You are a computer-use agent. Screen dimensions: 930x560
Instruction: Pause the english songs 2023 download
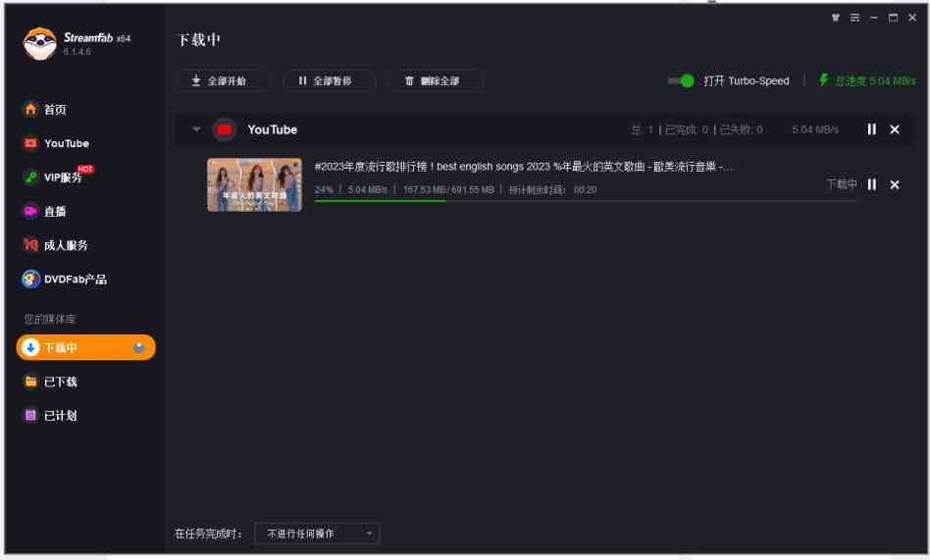click(x=871, y=184)
